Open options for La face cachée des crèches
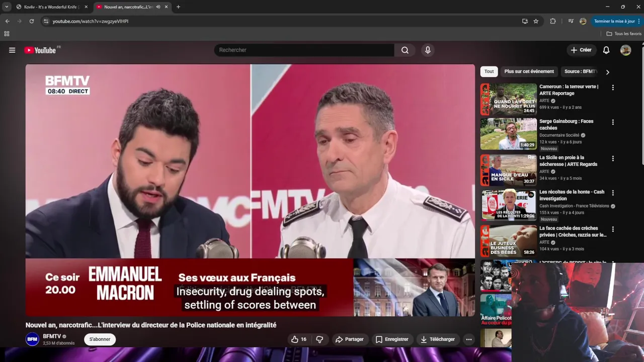644x362 pixels. [613, 229]
